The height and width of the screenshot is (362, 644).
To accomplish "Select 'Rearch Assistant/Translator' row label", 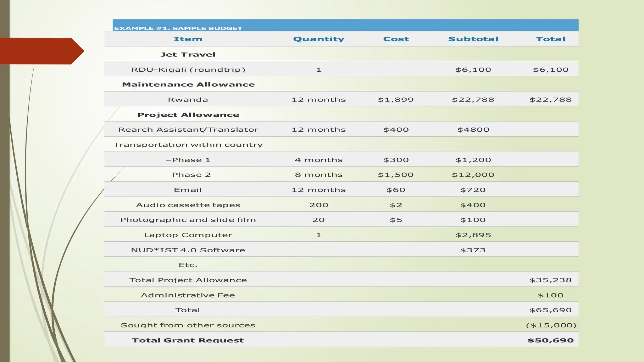I will tap(188, 129).
